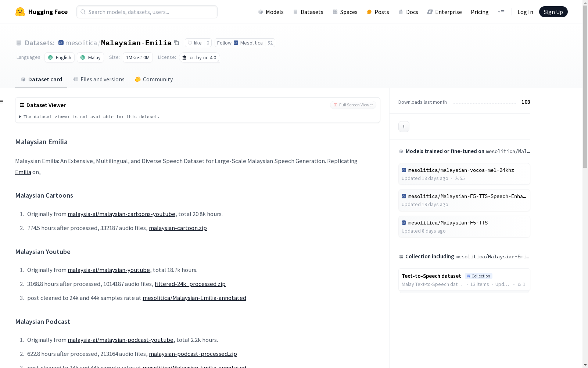588x368 pixels.
Task: Click the heart like button
Action: click(194, 43)
